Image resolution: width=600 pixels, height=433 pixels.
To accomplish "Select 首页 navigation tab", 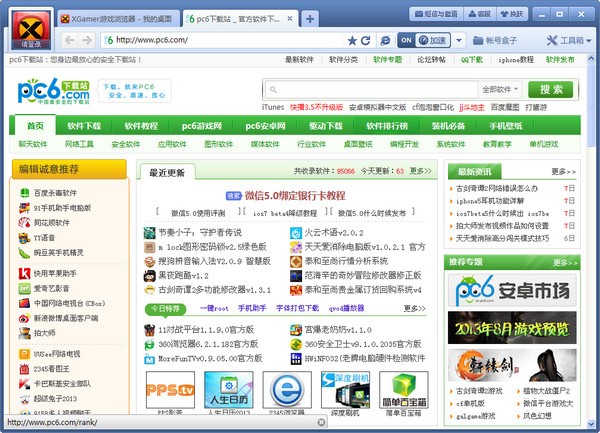I will coord(35,126).
